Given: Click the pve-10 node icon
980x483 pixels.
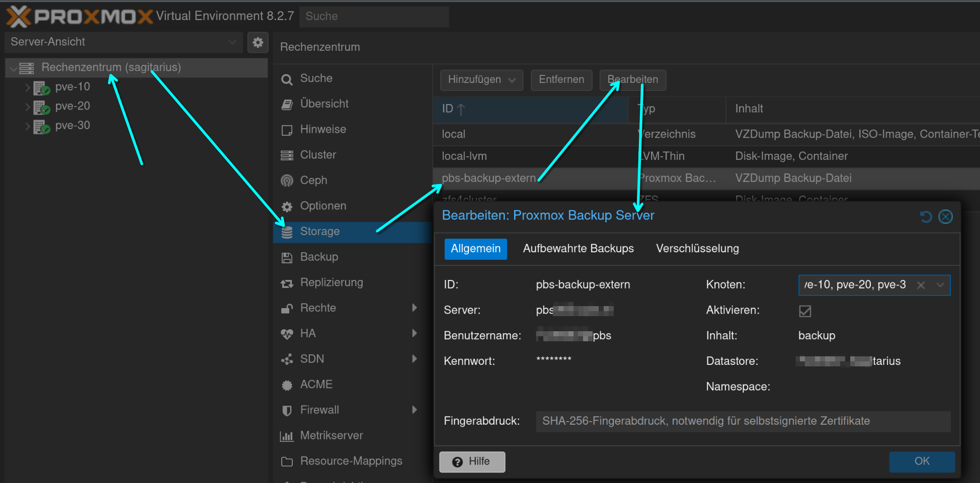Looking at the screenshot, I should [x=42, y=87].
